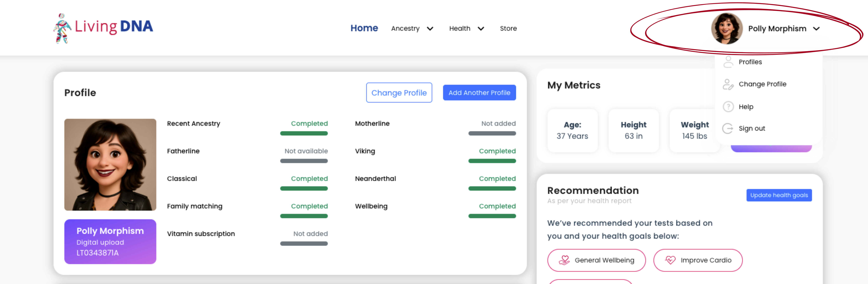Click the outlined Change Profile button

399,93
